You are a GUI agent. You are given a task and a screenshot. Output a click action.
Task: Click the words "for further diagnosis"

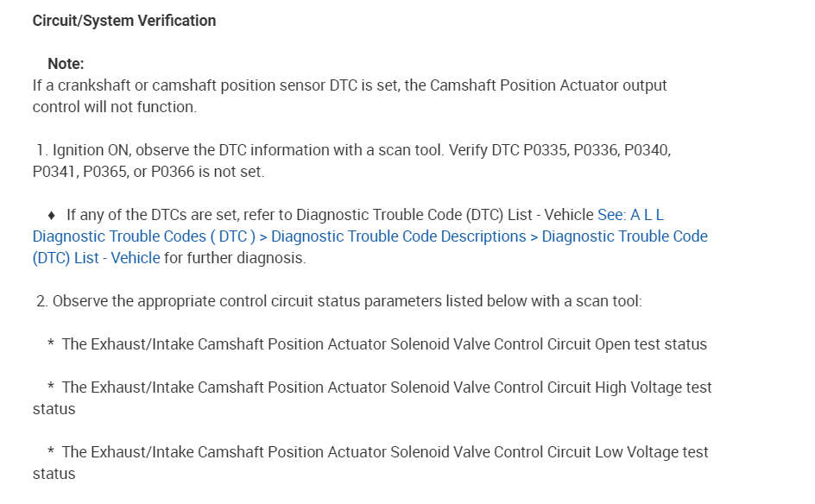coord(235,258)
